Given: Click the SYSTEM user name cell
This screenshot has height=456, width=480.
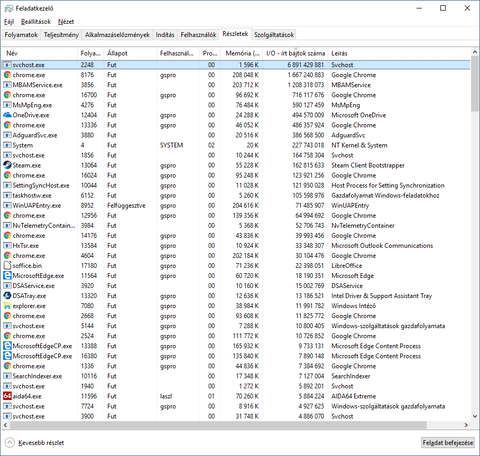Looking at the screenshot, I should 171,145.
